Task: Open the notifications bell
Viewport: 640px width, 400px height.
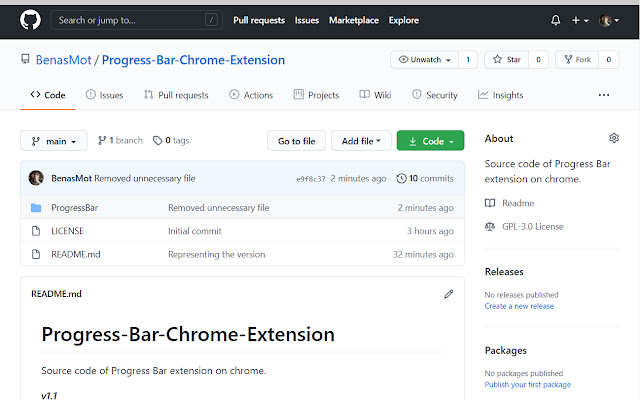Action: click(x=556, y=20)
